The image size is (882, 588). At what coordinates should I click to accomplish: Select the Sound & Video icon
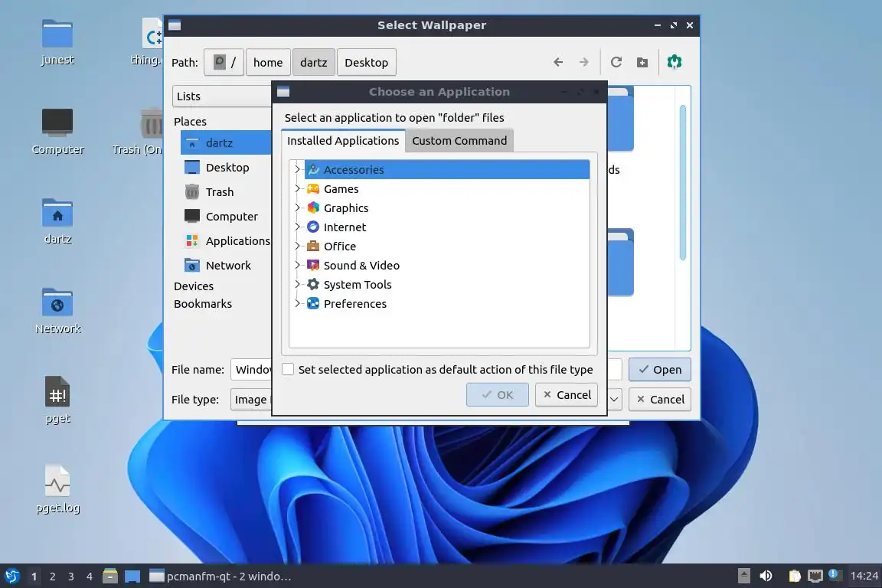coord(313,265)
